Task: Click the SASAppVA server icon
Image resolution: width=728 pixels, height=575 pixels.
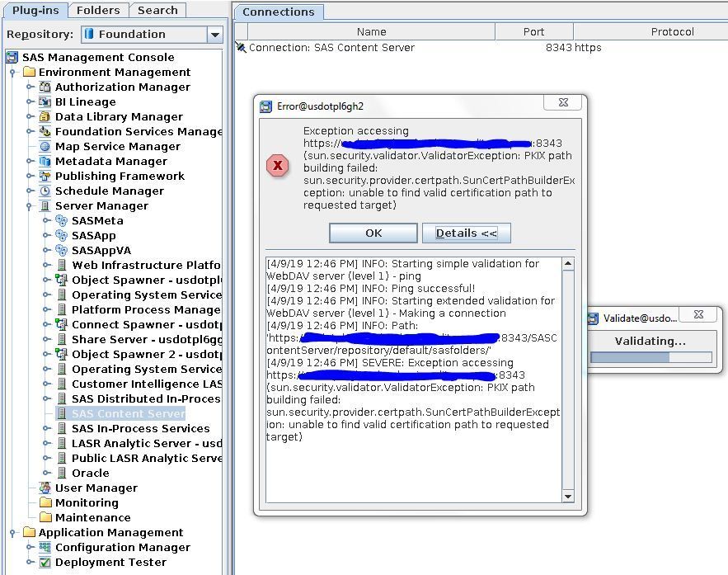Action: pos(61,250)
